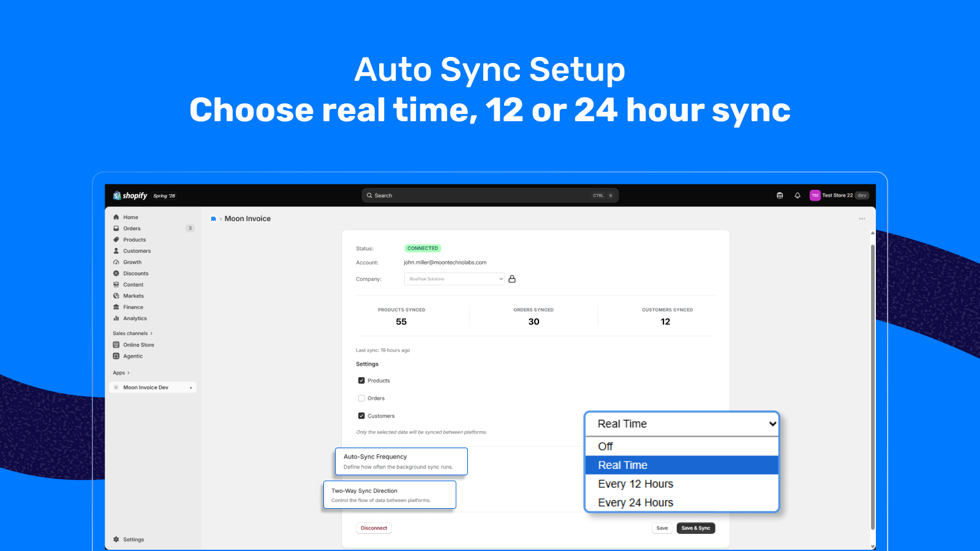Collapse the Real Time frequency dropdown
Viewport: 980px width, 551px height.
(x=682, y=424)
